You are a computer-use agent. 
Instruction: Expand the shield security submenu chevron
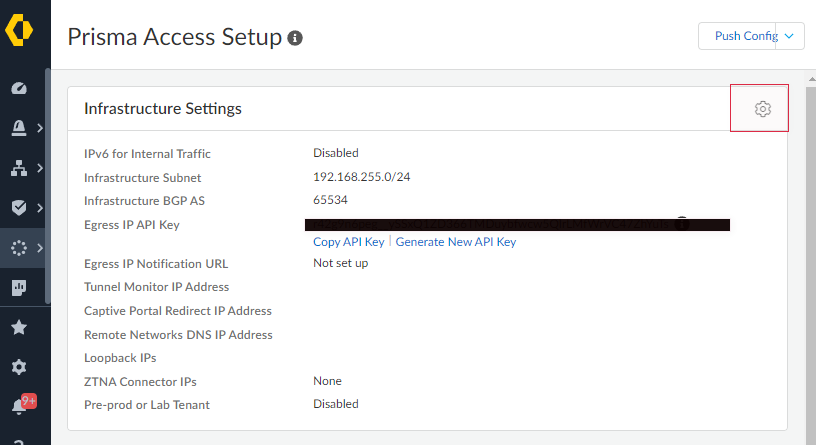[39, 208]
